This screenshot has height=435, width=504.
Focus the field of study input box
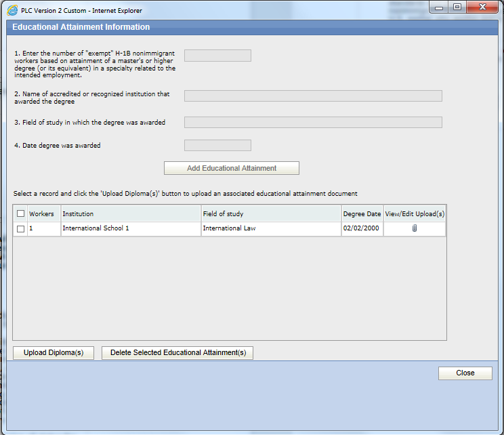click(313, 122)
